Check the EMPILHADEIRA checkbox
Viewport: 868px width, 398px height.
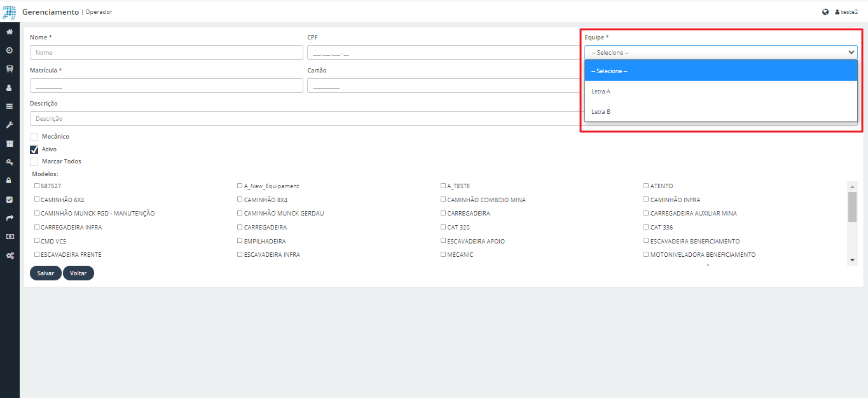240,241
